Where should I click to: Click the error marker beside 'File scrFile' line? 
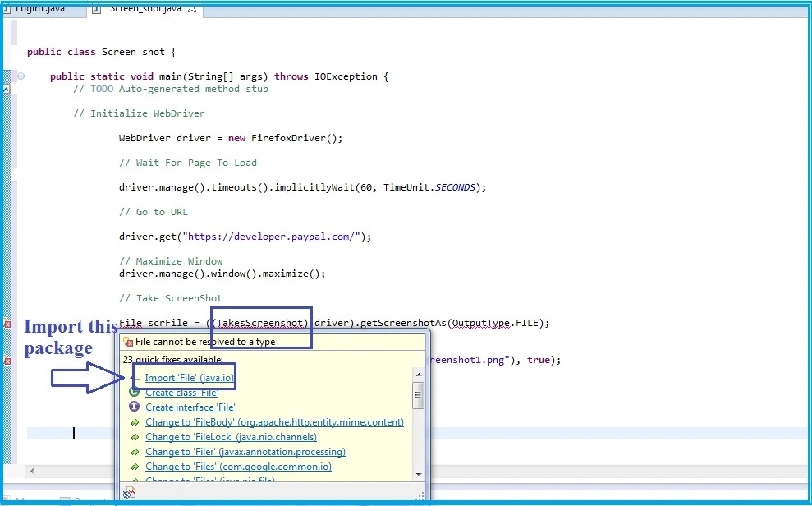click(7, 324)
